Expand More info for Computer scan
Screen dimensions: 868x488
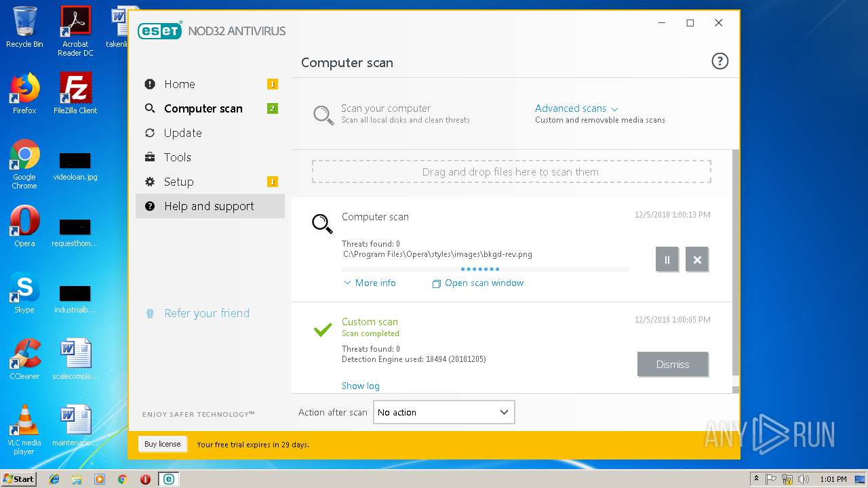tap(370, 283)
